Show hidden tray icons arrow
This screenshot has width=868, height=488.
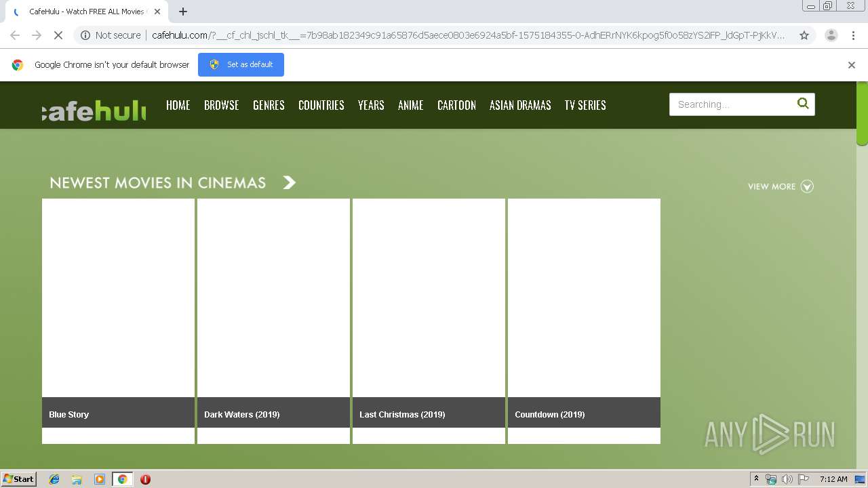click(x=756, y=479)
